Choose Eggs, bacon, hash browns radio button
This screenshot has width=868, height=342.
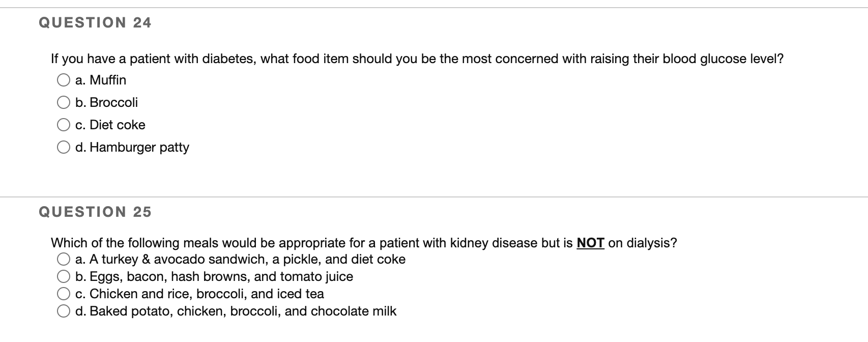coord(63,277)
